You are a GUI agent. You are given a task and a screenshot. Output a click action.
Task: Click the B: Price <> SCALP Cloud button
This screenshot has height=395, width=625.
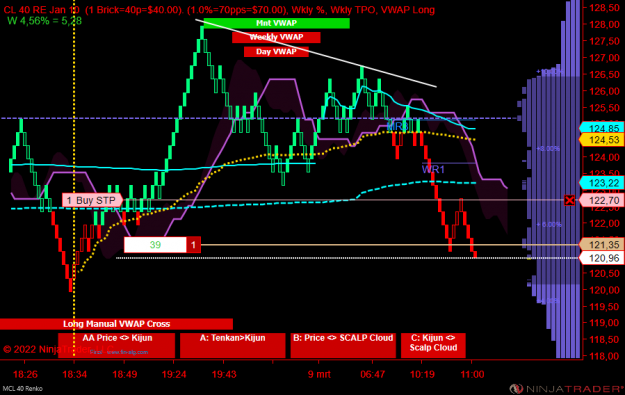[x=343, y=345]
